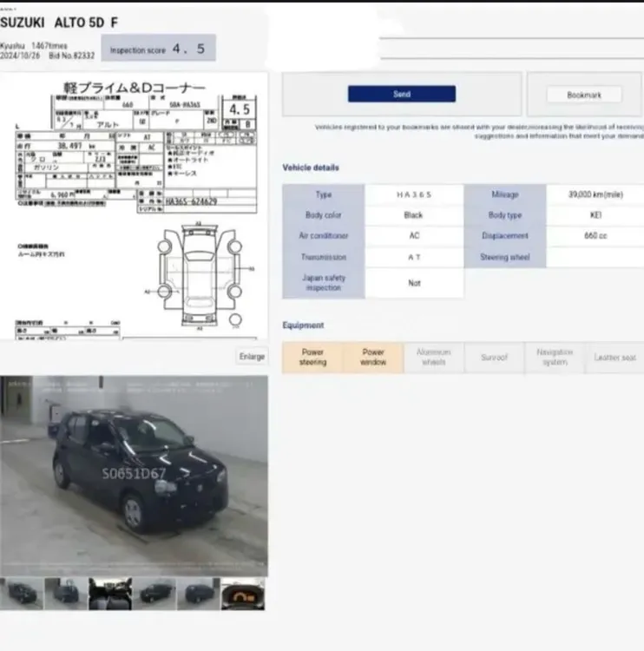Viewport: 644px width, 651px height.
Task: Click the Navigation system equipment tag
Action: (555, 357)
